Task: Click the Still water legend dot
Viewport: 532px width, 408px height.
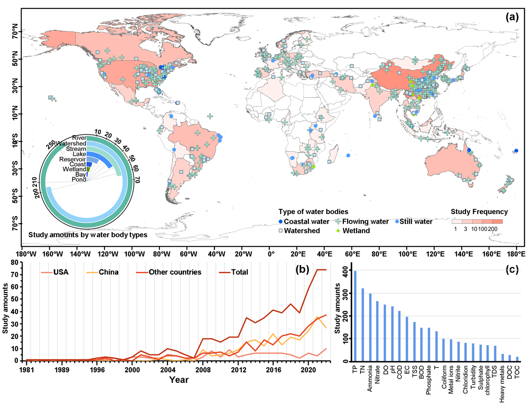Action: (x=397, y=221)
